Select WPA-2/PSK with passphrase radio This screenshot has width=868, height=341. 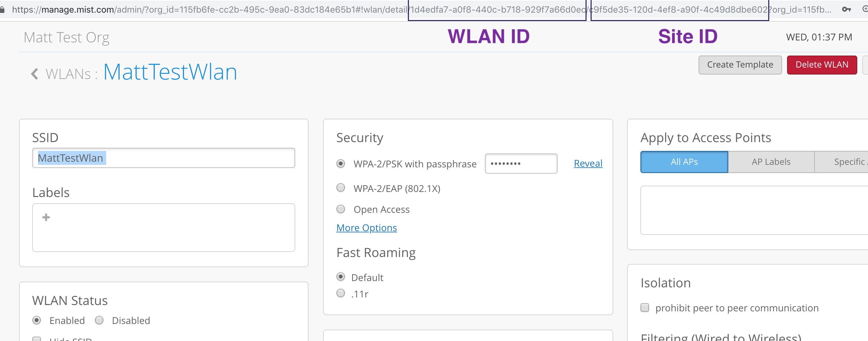point(341,164)
